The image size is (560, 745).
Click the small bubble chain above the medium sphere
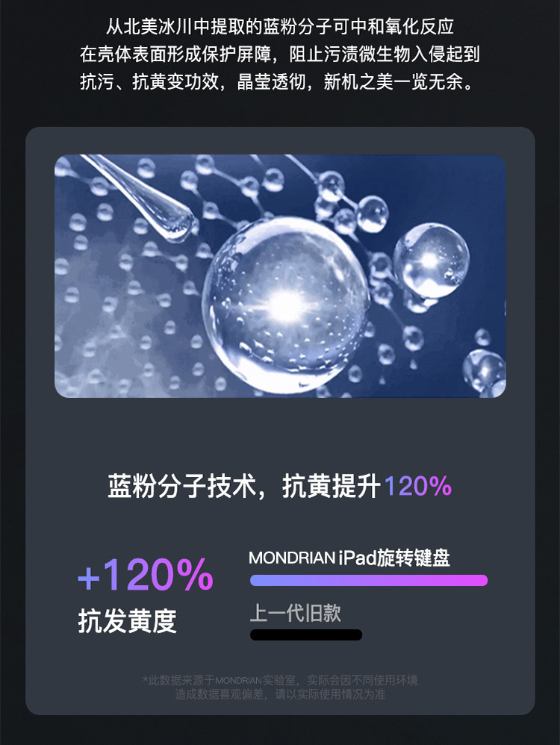pyautogui.click(x=352, y=202)
